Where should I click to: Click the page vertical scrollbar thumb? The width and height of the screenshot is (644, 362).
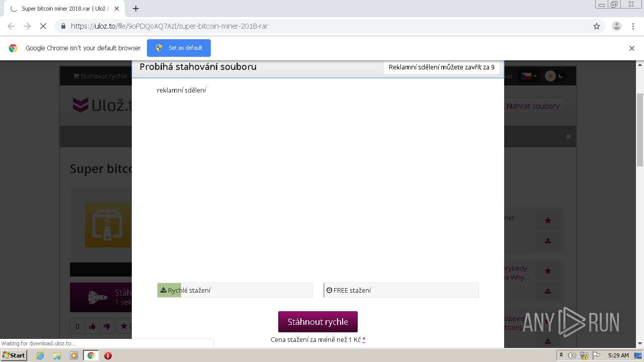640,129
